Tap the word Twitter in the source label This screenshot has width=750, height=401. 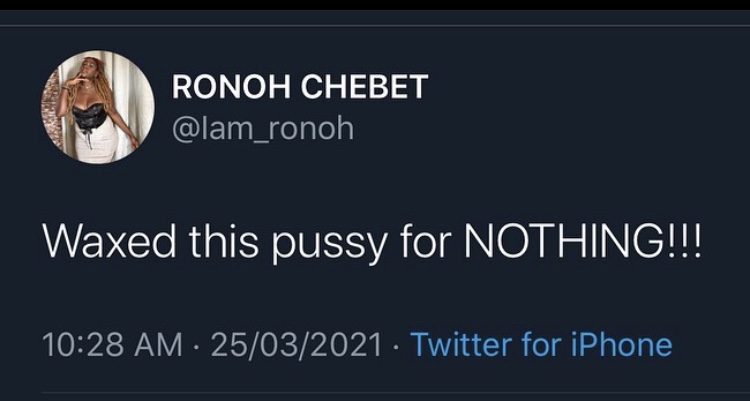463,345
